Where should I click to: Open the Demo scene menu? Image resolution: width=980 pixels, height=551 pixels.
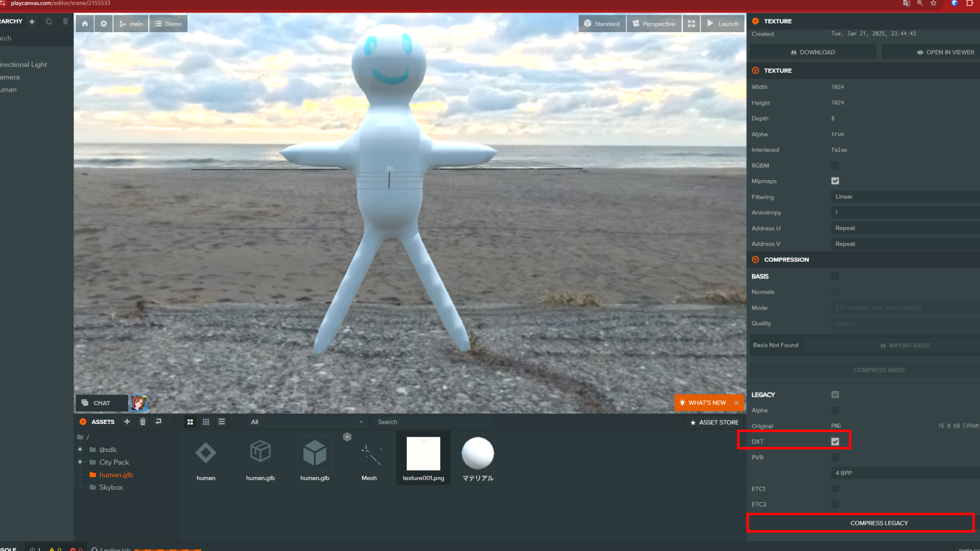[x=168, y=23]
